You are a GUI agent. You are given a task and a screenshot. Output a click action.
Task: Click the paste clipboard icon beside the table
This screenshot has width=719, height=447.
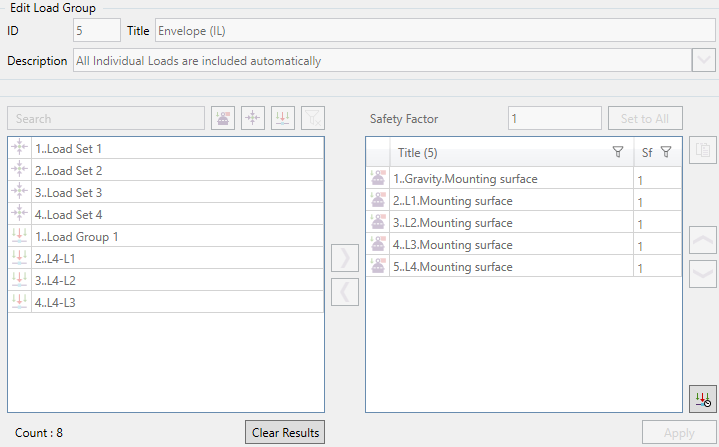pyautogui.click(x=703, y=150)
